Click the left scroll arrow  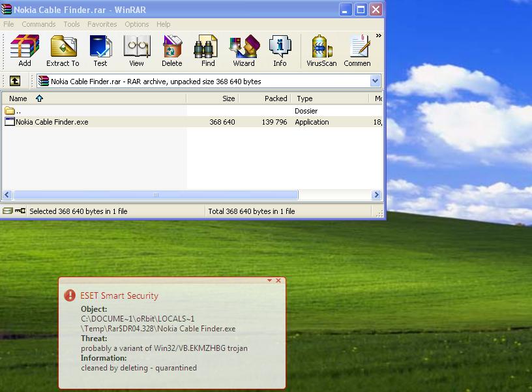pyautogui.click(x=7, y=195)
